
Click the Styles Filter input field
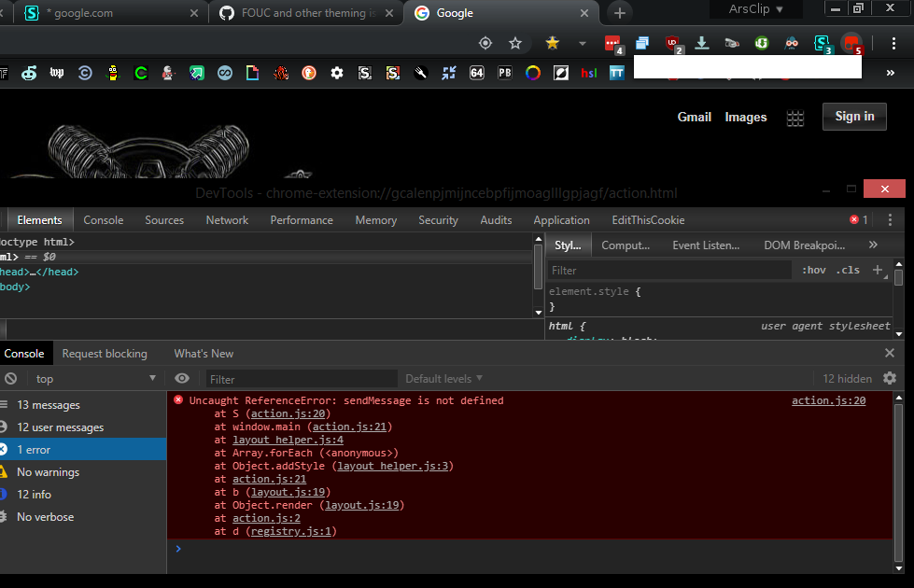pyautogui.click(x=669, y=270)
